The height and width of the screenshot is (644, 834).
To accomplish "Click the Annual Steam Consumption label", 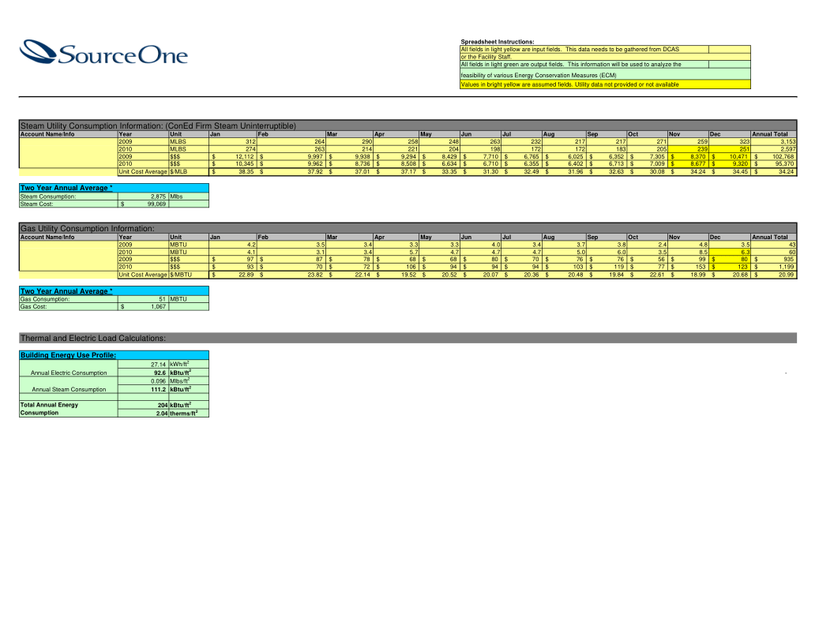I will 68,389.
